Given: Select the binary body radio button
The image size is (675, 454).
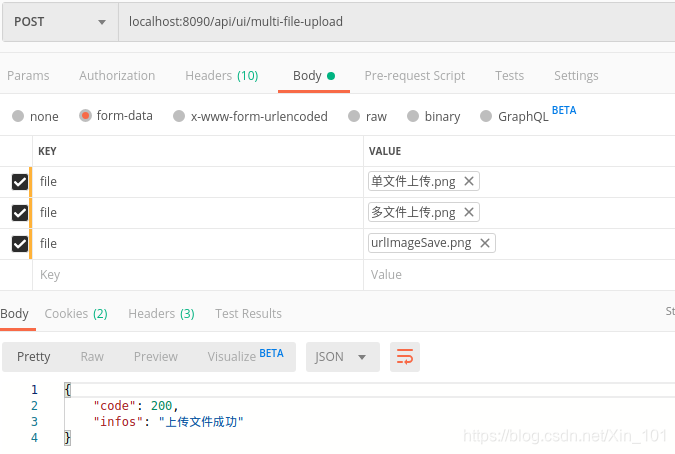Looking at the screenshot, I should pos(413,116).
